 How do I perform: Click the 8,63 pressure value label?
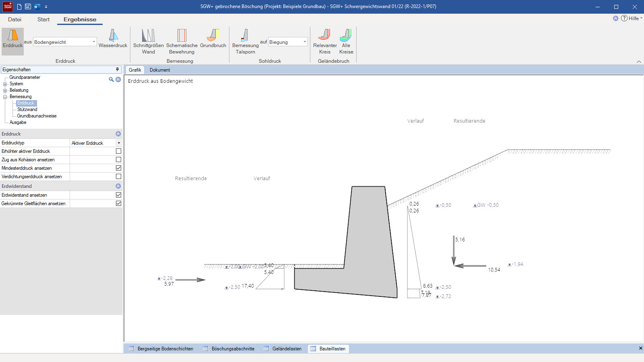pyautogui.click(x=427, y=286)
